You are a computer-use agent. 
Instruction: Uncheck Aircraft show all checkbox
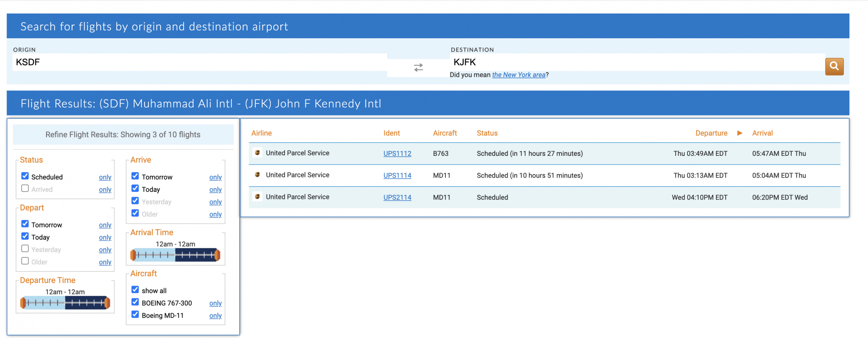pyautogui.click(x=135, y=290)
